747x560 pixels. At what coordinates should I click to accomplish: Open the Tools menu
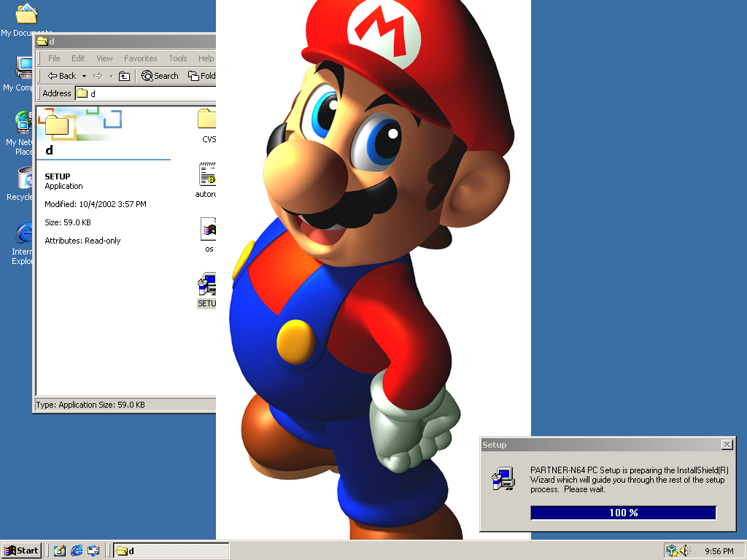tap(178, 58)
